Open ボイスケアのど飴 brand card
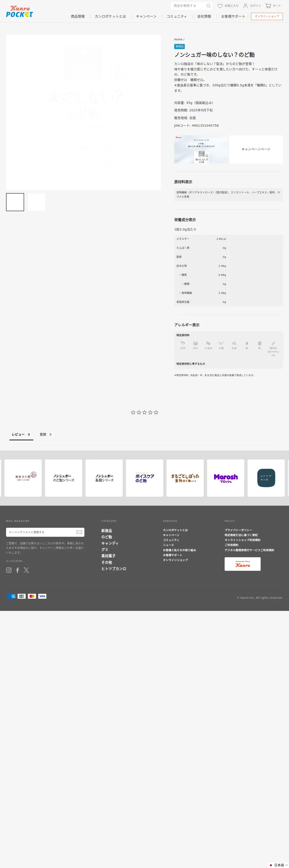 [x=145, y=478]
